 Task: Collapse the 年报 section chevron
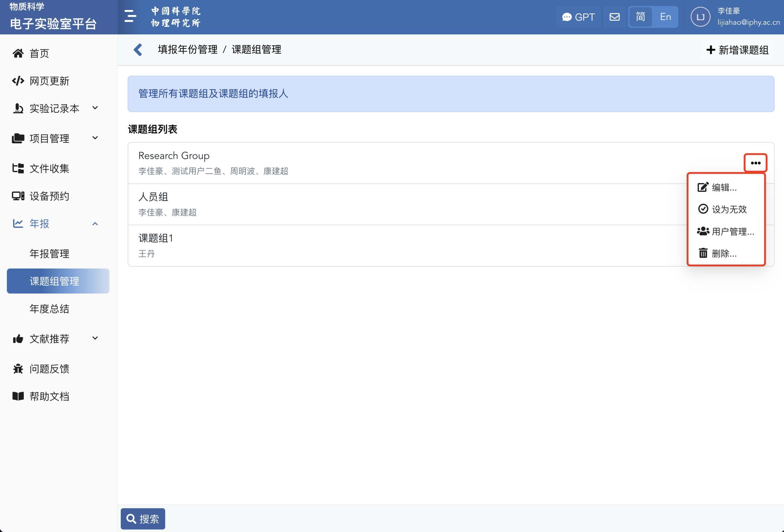[95, 224]
